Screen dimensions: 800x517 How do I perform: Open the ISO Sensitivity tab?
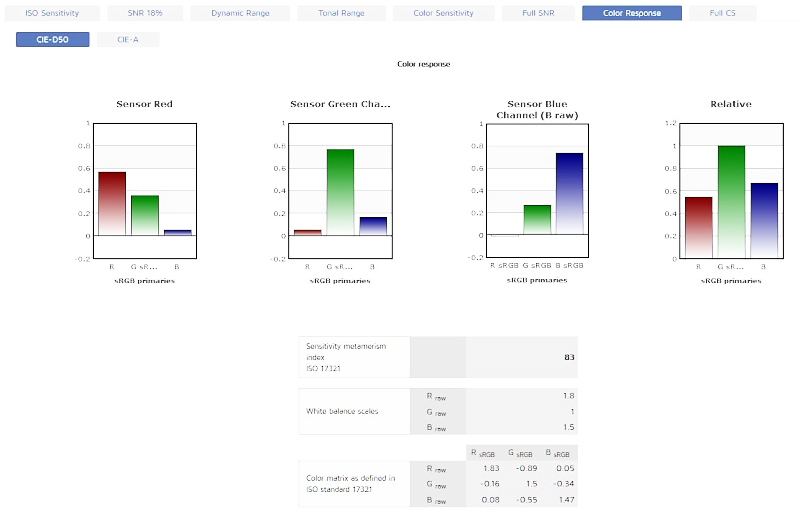(52, 13)
